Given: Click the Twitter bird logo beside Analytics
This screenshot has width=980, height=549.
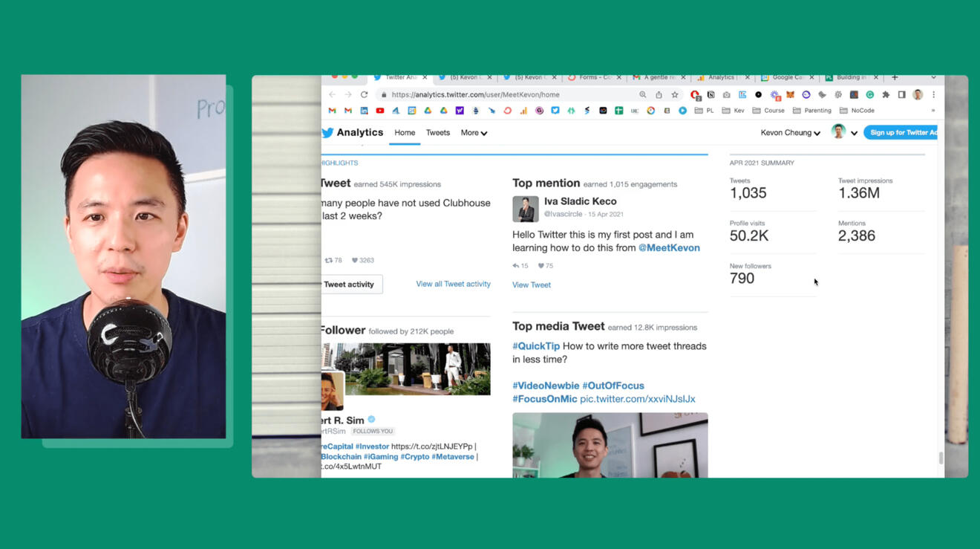Looking at the screenshot, I should [x=327, y=133].
